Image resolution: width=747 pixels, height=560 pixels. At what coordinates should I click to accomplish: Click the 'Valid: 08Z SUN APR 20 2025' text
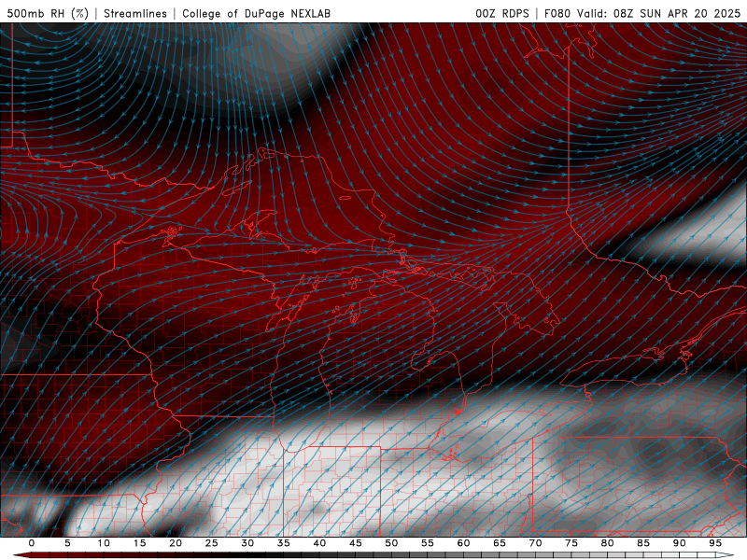tap(659, 13)
